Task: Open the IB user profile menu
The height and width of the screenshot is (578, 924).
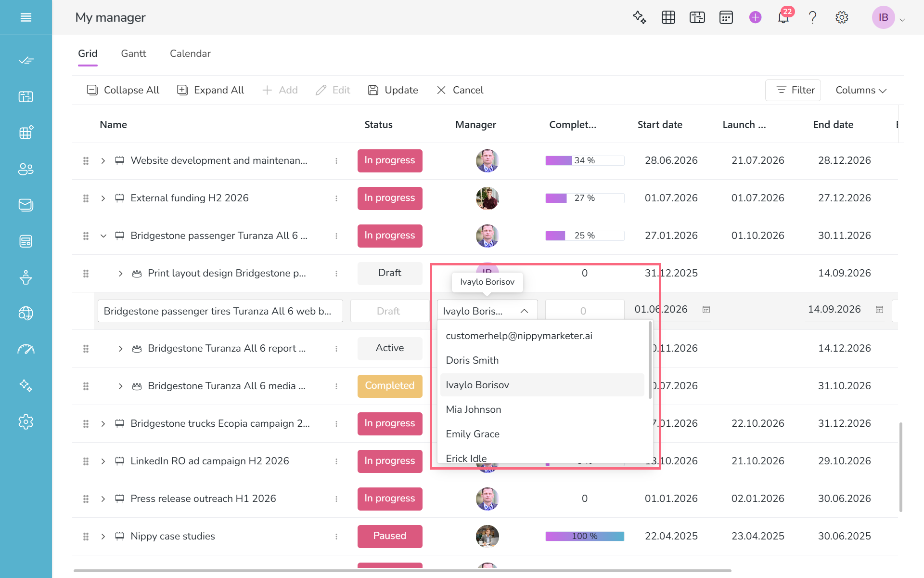Action: (x=888, y=17)
